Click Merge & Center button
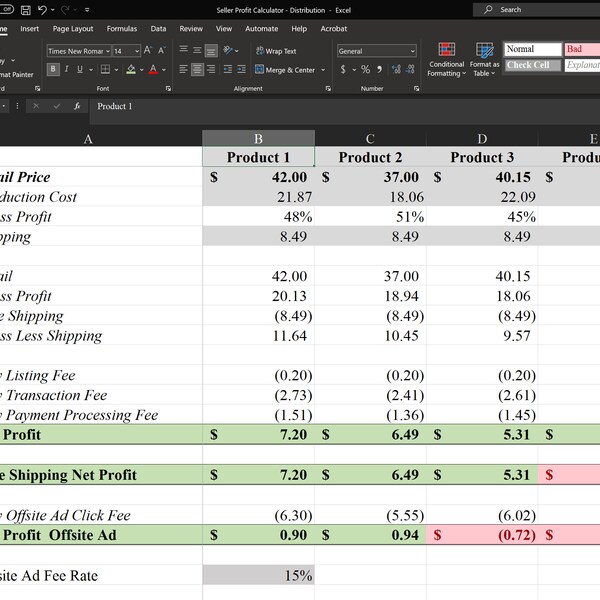Image resolution: width=600 pixels, height=600 pixels. point(285,70)
